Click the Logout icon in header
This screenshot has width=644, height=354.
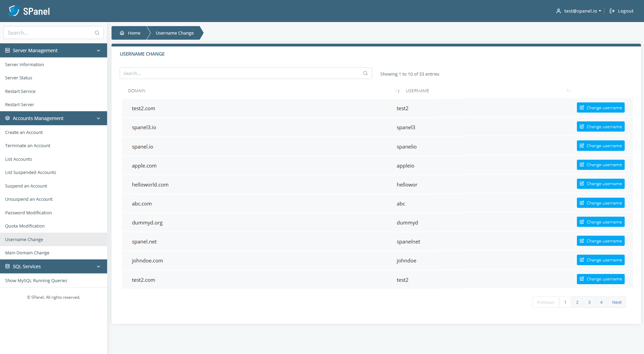[612, 11]
